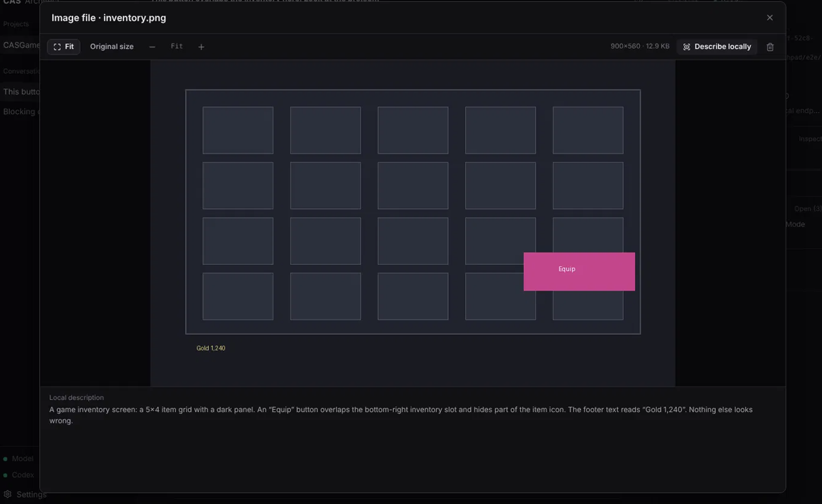
Task: Close the inventory.png image viewer
Action: point(770,18)
